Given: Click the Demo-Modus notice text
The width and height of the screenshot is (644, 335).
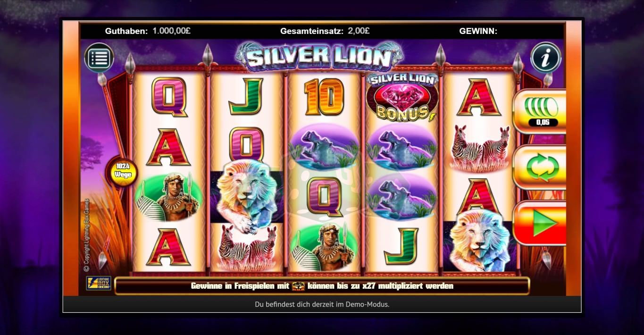Looking at the screenshot, I should (x=322, y=304).
